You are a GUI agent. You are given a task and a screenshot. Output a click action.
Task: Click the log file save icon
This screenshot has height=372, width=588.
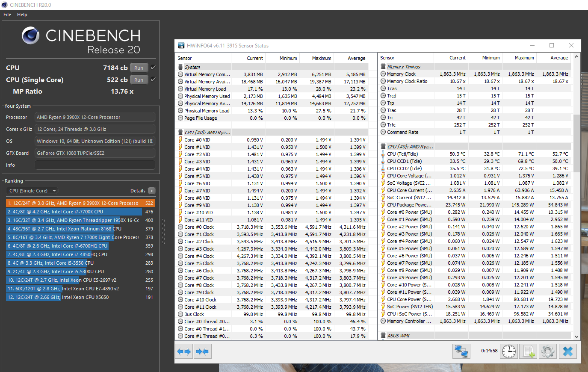click(529, 351)
